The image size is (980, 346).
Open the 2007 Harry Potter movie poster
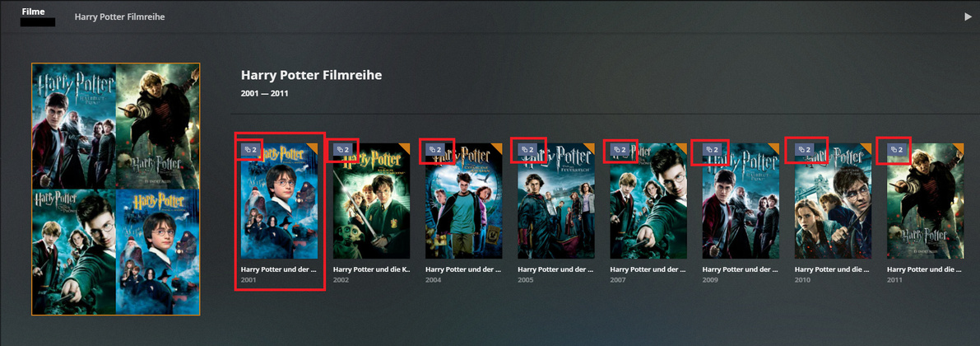tap(648, 201)
